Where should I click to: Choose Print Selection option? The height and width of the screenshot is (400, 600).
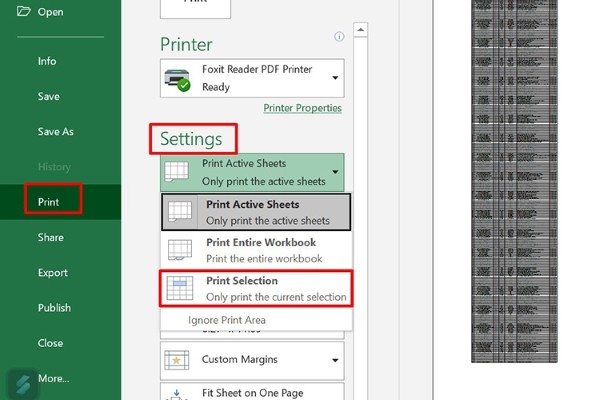(275, 288)
